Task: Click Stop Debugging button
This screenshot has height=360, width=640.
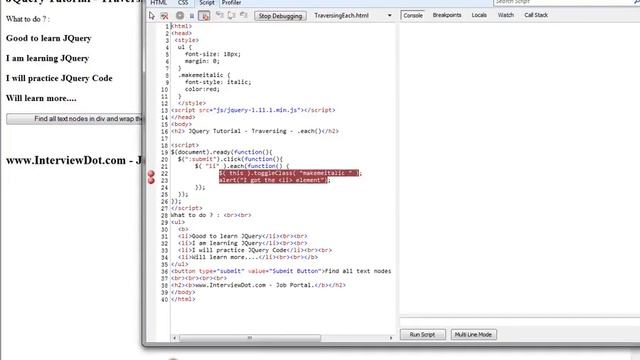Action: coord(280,16)
